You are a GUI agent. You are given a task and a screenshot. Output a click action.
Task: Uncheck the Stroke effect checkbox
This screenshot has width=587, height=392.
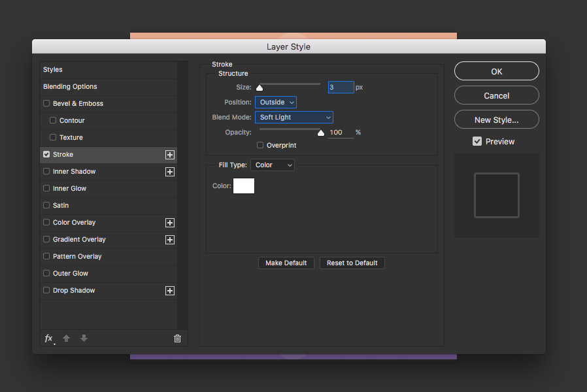tap(46, 154)
